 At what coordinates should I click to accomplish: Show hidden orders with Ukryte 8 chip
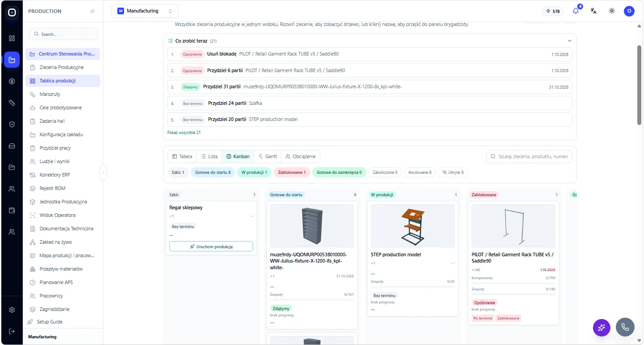[x=453, y=172]
